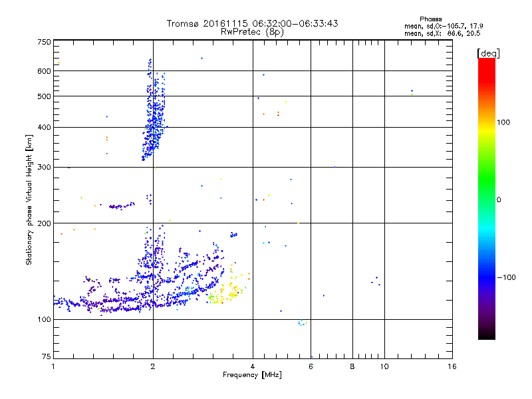Screen dimensions: 532x399
Task: Click the 'mean, sd,X: 86.6, 20.5' statistics line
Action: pyautogui.click(x=442, y=33)
